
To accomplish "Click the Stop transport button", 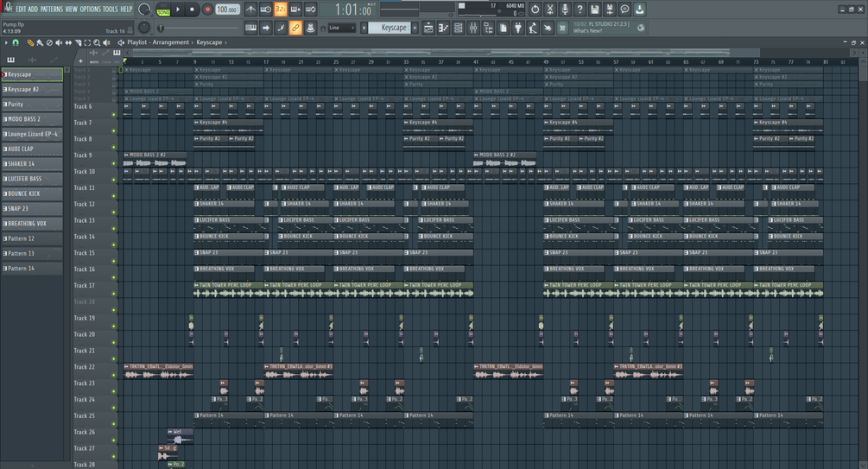I will (192, 10).
